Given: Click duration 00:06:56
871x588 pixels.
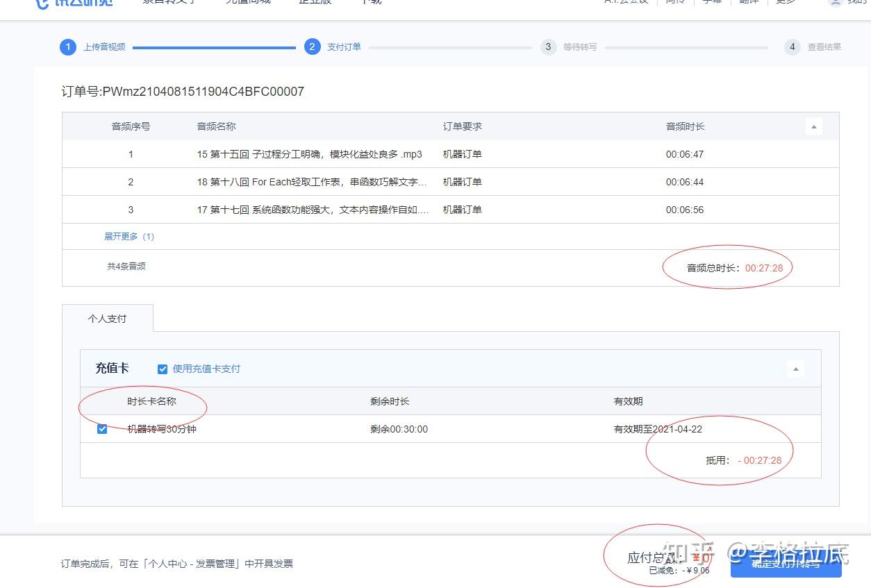Looking at the screenshot, I should 685,210.
